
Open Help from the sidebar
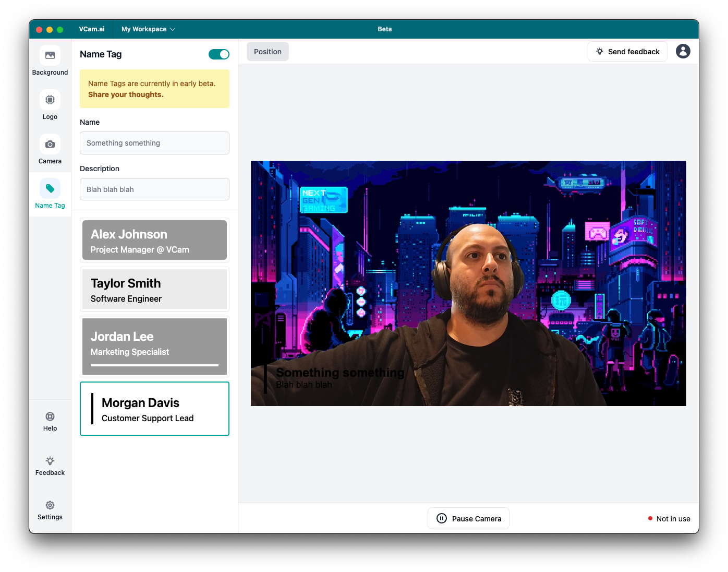pyautogui.click(x=50, y=416)
